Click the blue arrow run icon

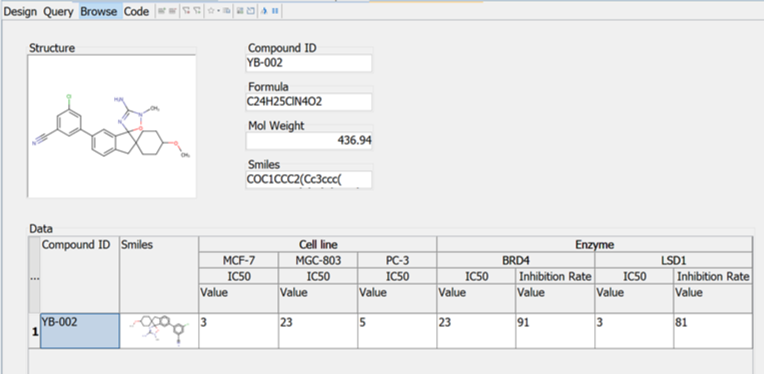[x=264, y=11]
